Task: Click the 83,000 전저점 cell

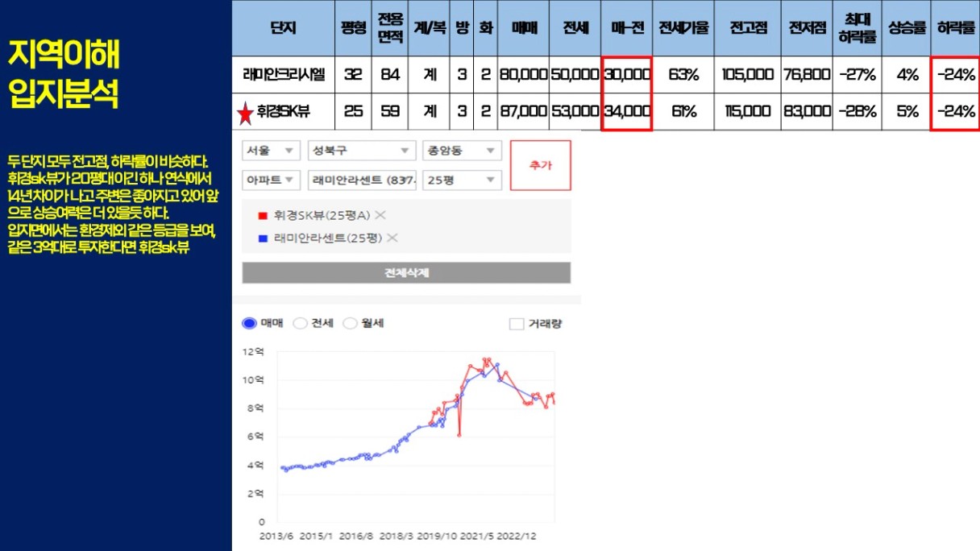Action: coord(807,112)
